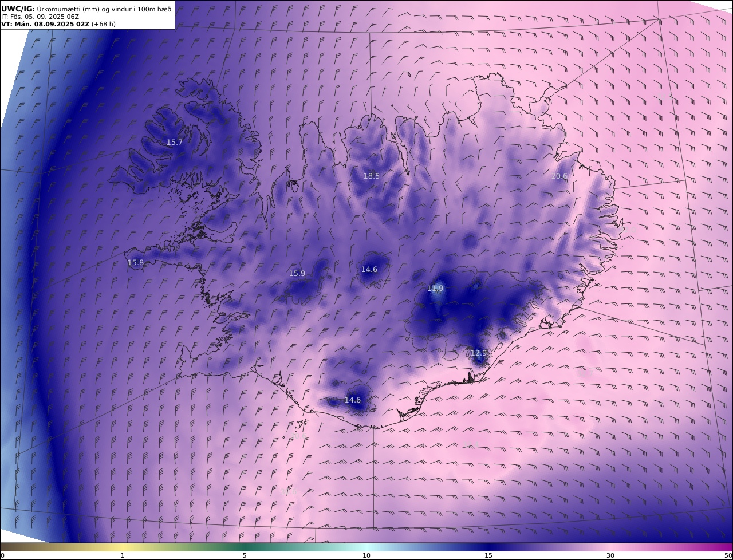Click the valid time line "VT: Mán. 08.09.2025 02Z (+68 h)"

pyautogui.click(x=58, y=25)
